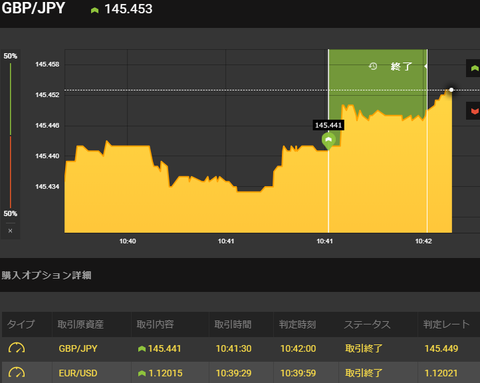Click the small arrow right of 終了 label

coord(426,66)
